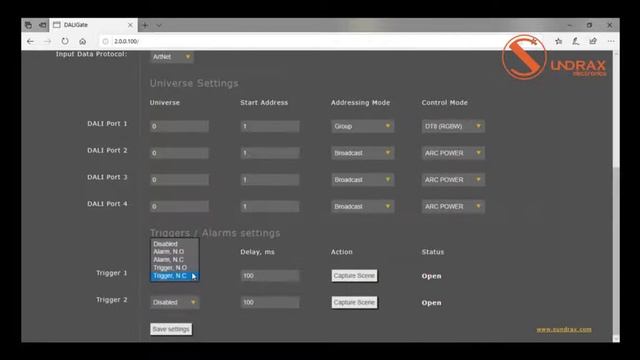The height and width of the screenshot is (360, 640).
Task: Reload the page with the refresh icon
Action: click(65, 41)
